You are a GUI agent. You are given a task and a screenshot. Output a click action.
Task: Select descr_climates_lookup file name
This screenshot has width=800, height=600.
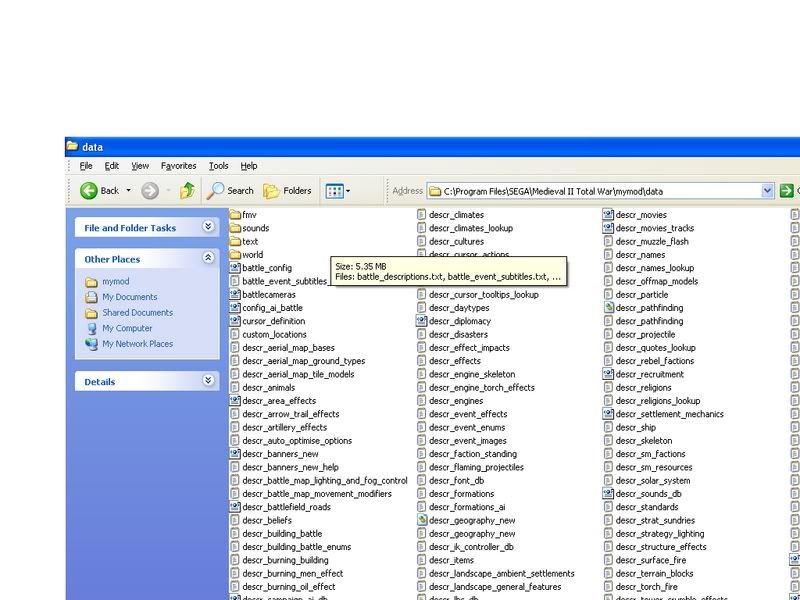point(471,228)
